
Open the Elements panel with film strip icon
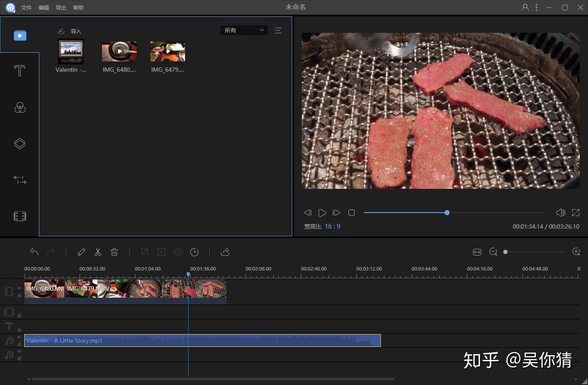click(x=20, y=216)
